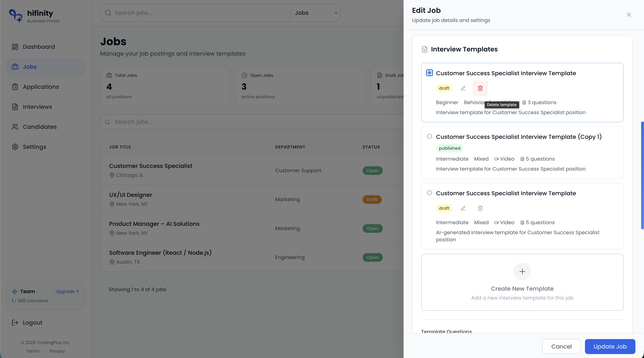Click the Cancel button

(x=561, y=346)
